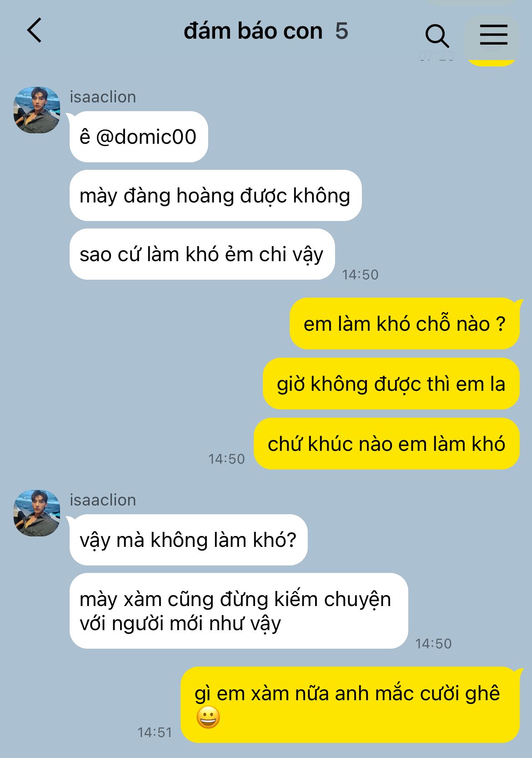Open isaaclion's first avatar photo

[x=37, y=110]
